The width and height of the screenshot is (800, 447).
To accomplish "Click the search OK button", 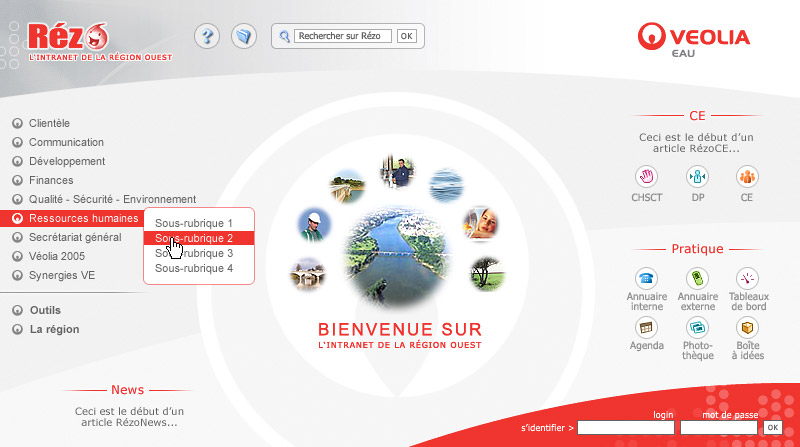I will pyautogui.click(x=406, y=36).
